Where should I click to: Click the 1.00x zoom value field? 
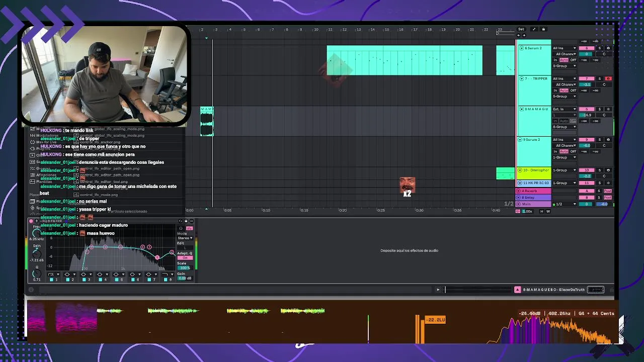pyautogui.click(x=527, y=211)
